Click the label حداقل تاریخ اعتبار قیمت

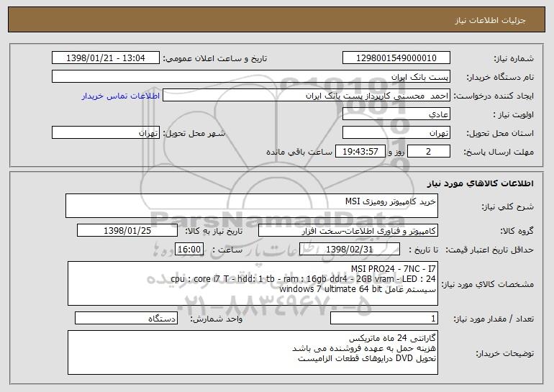click(x=489, y=250)
